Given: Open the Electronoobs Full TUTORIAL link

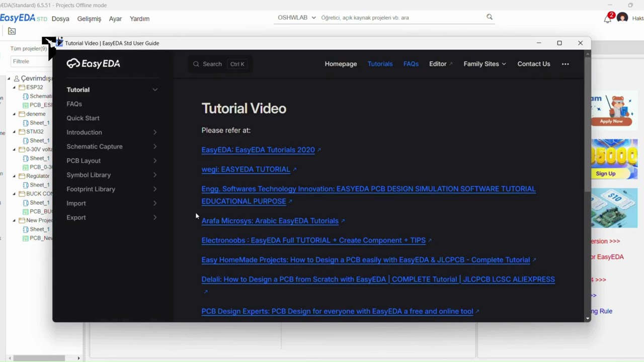Looking at the screenshot, I should pyautogui.click(x=313, y=240).
